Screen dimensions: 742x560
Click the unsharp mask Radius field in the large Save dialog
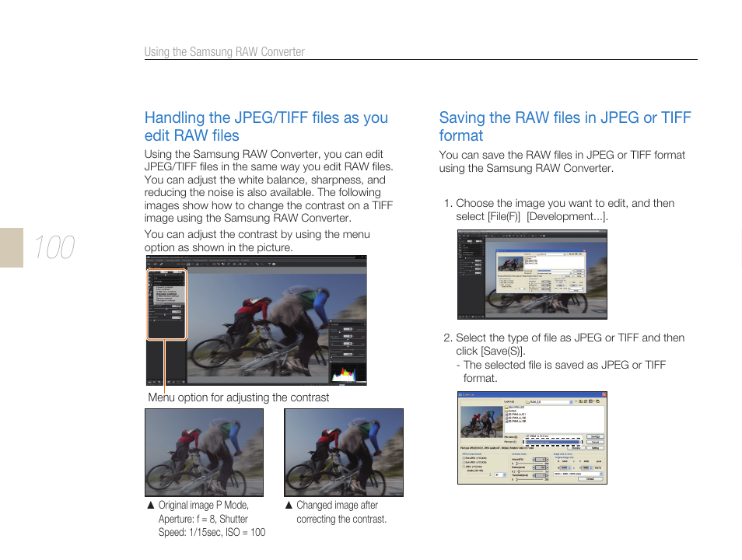point(541,467)
